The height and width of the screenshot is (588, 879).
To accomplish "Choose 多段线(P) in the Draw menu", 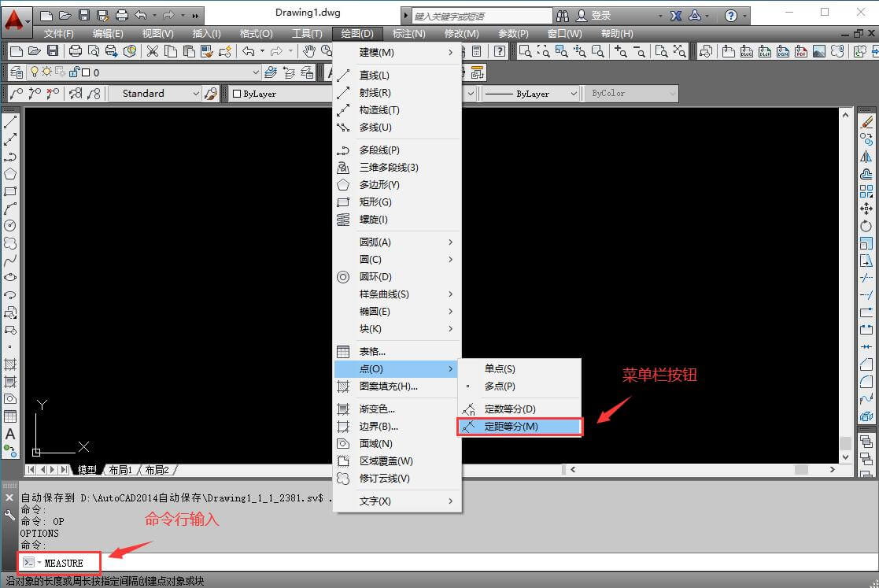I will tap(397, 150).
